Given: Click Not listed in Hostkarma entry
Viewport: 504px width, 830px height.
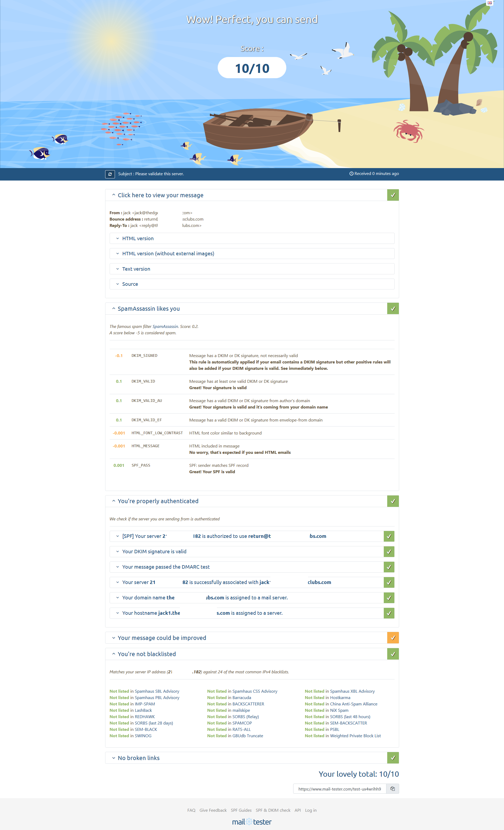Looking at the screenshot, I should click(x=327, y=698).
